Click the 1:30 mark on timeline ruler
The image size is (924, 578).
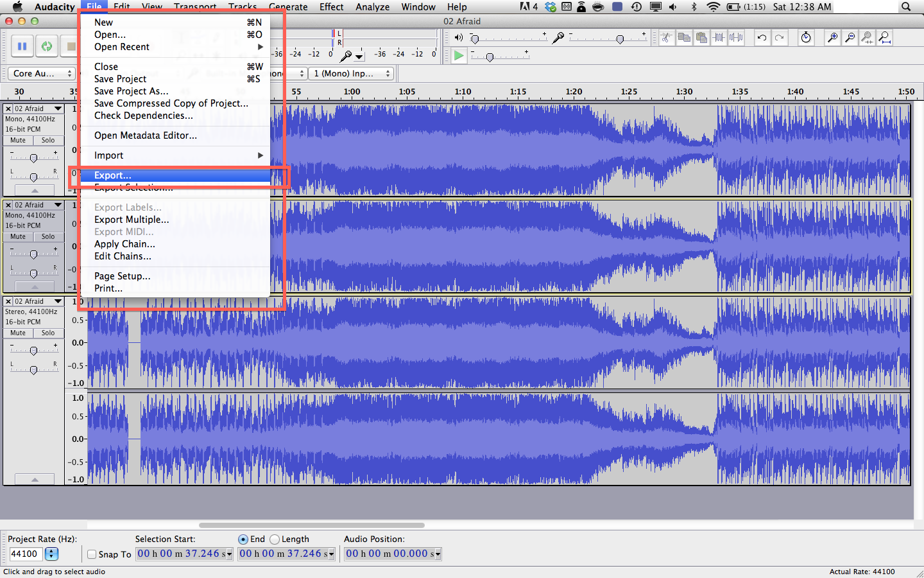[x=685, y=92]
